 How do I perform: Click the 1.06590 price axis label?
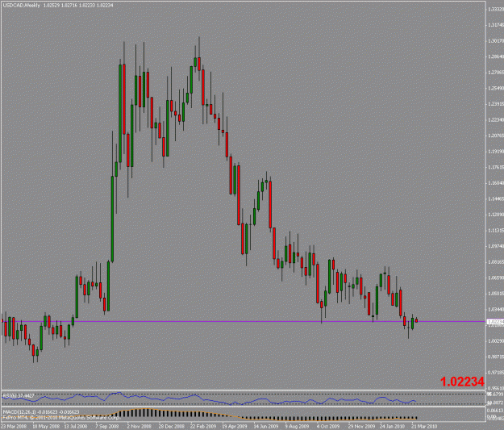pos(496,278)
